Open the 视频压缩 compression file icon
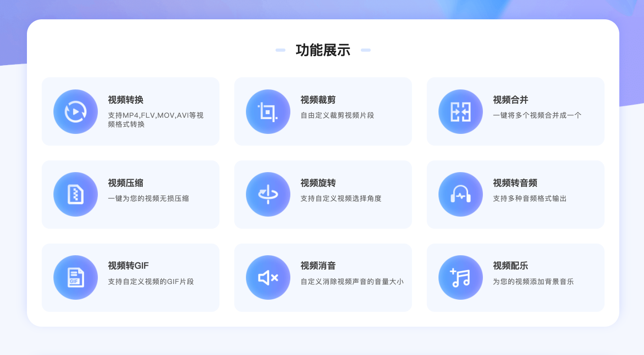Image resolution: width=644 pixels, height=355 pixels. pos(75,194)
